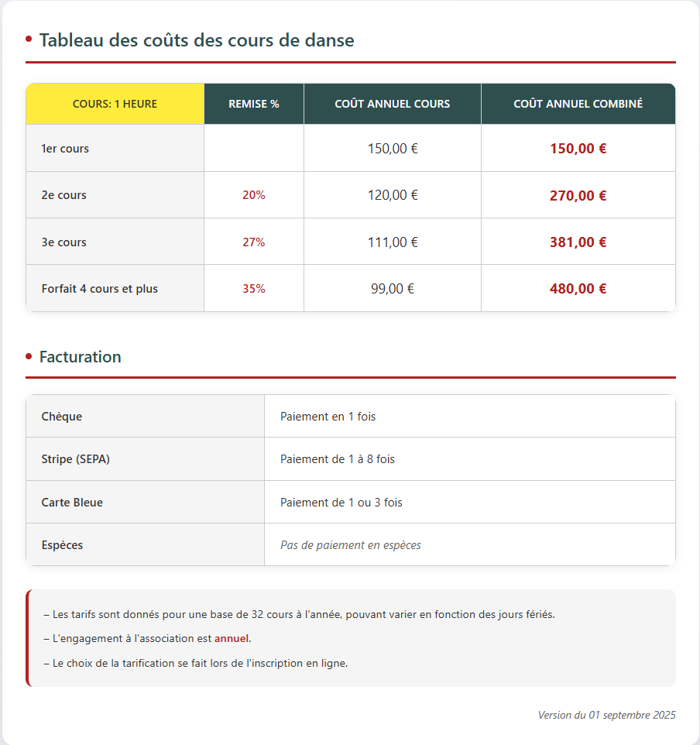Select the "Stripe (SEPA)" payment method cell
700x745 pixels.
75,459
